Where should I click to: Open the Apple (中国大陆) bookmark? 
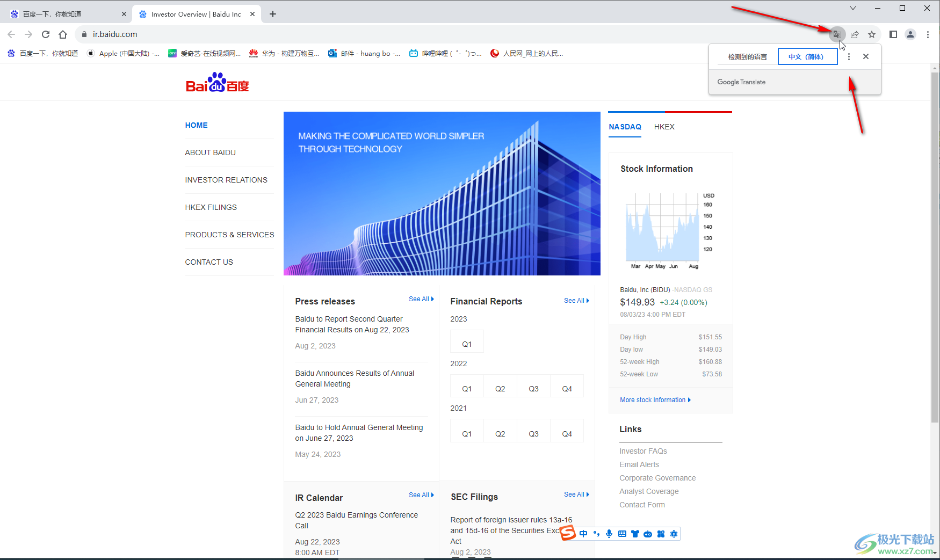tap(123, 53)
